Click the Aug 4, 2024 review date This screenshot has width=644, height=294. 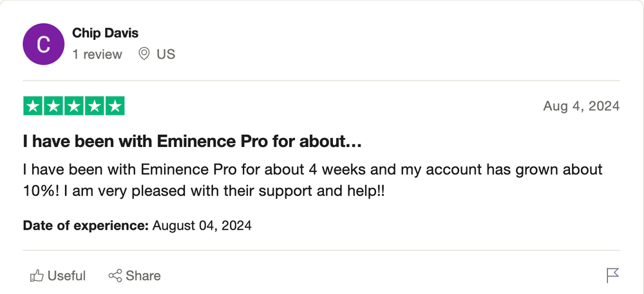581,106
